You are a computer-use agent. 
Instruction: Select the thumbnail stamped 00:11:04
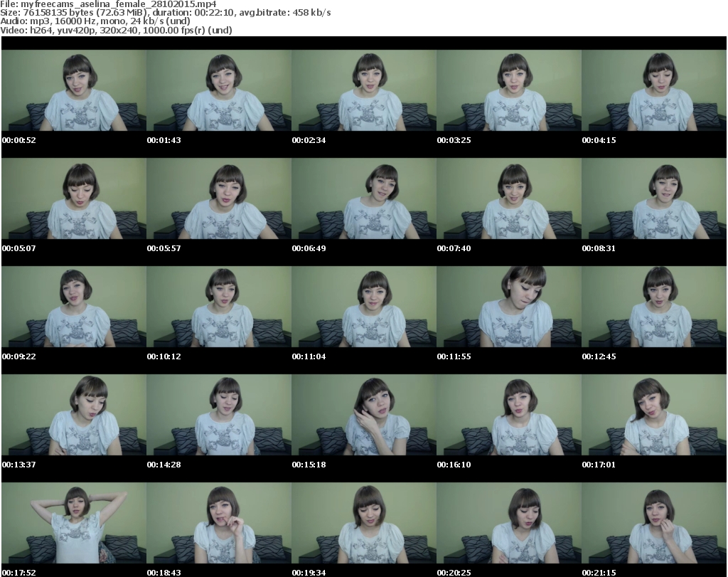[364, 307]
